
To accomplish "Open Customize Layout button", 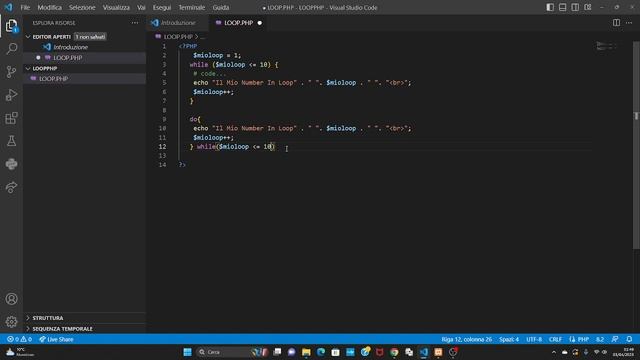I will click(588, 7).
